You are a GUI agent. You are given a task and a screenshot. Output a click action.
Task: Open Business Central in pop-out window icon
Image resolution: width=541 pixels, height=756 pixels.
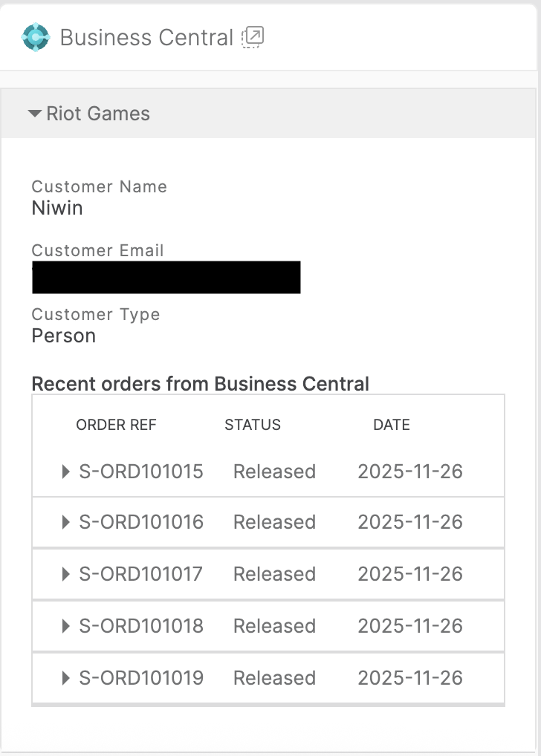(253, 37)
